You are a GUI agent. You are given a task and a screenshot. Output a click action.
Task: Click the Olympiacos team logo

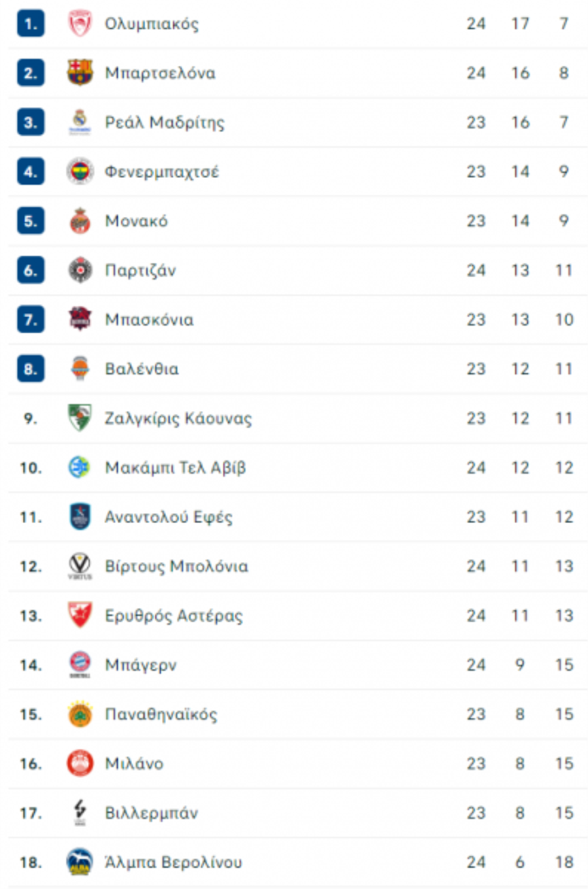80,24
